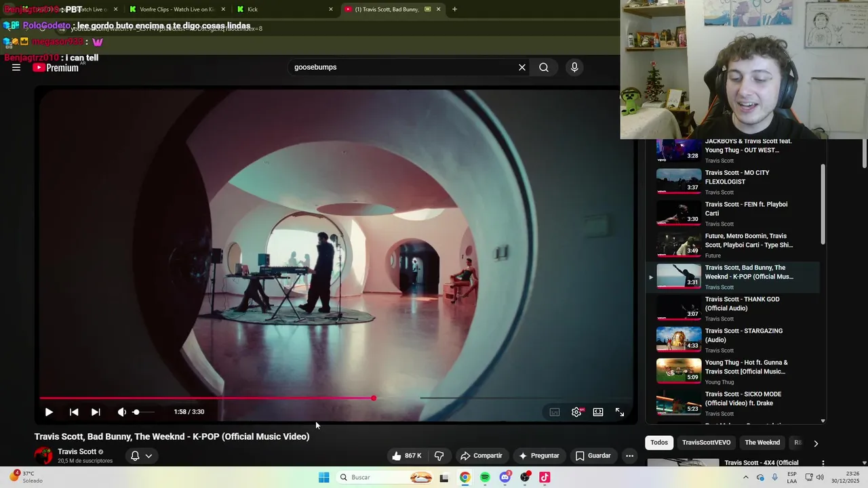Open the Travis Scott channel name link
This screenshot has height=488, width=868.
coord(77,451)
